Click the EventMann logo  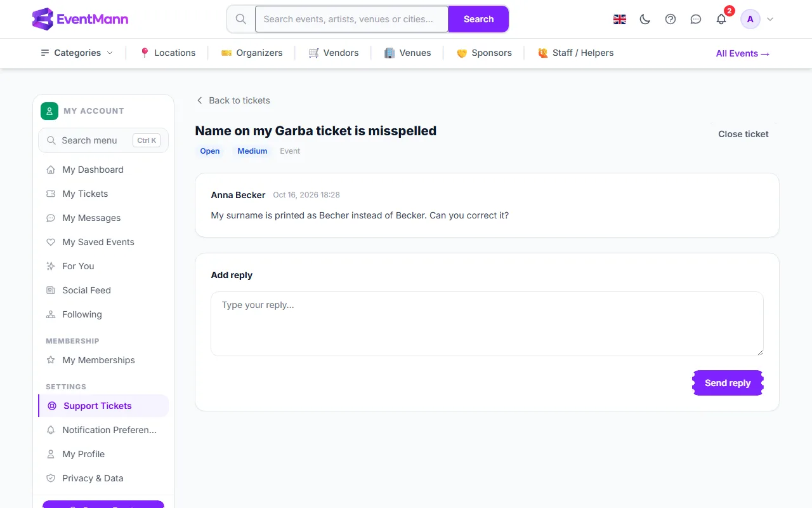coord(81,19)
